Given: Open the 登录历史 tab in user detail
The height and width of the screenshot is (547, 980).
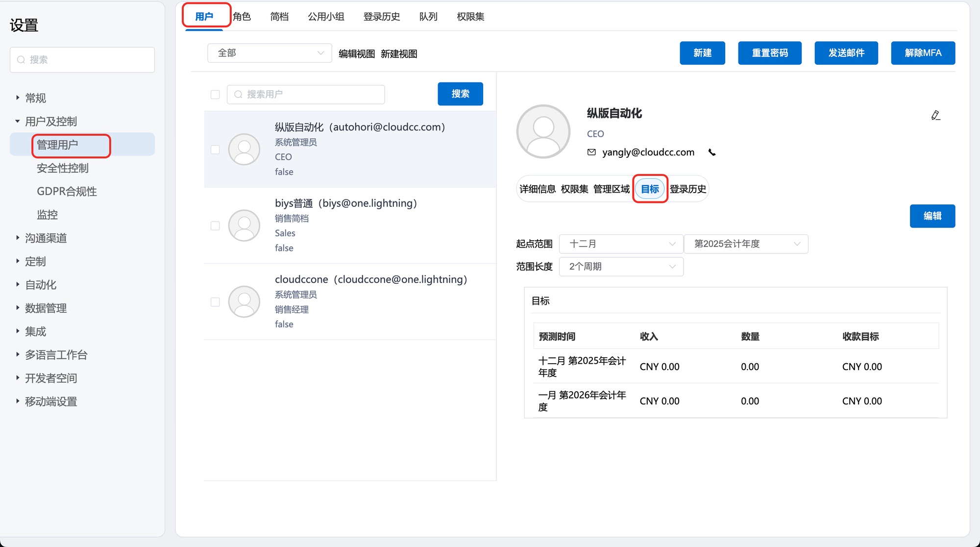Looking at the screenshot, I should click(687, 189).
